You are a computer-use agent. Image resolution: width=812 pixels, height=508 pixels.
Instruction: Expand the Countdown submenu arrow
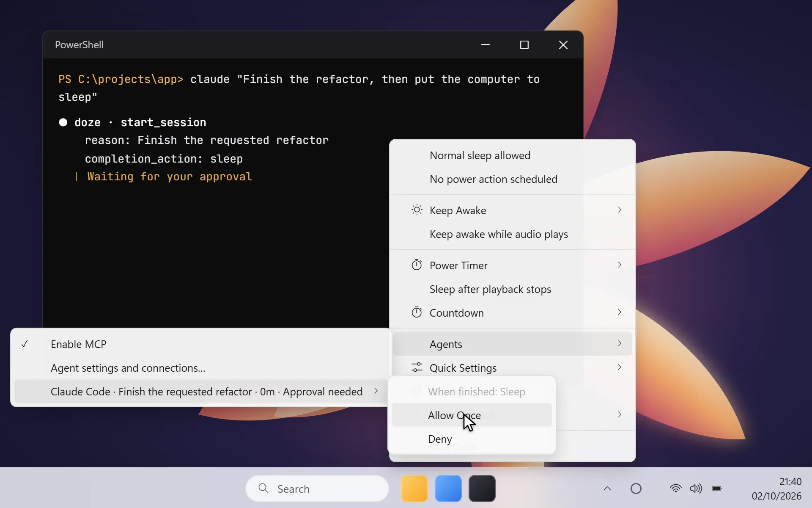pyautogui.click(x=619, y=312)
